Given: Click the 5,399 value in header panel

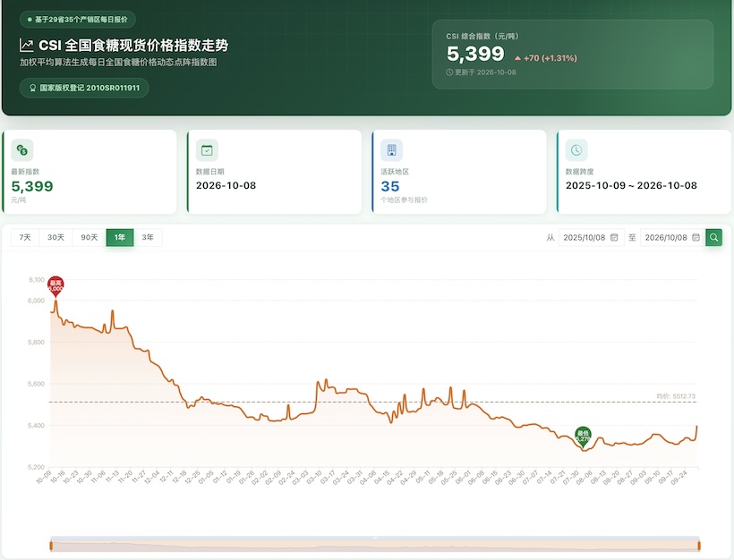Looking at the screenshot, I should [x=475, y=54].
